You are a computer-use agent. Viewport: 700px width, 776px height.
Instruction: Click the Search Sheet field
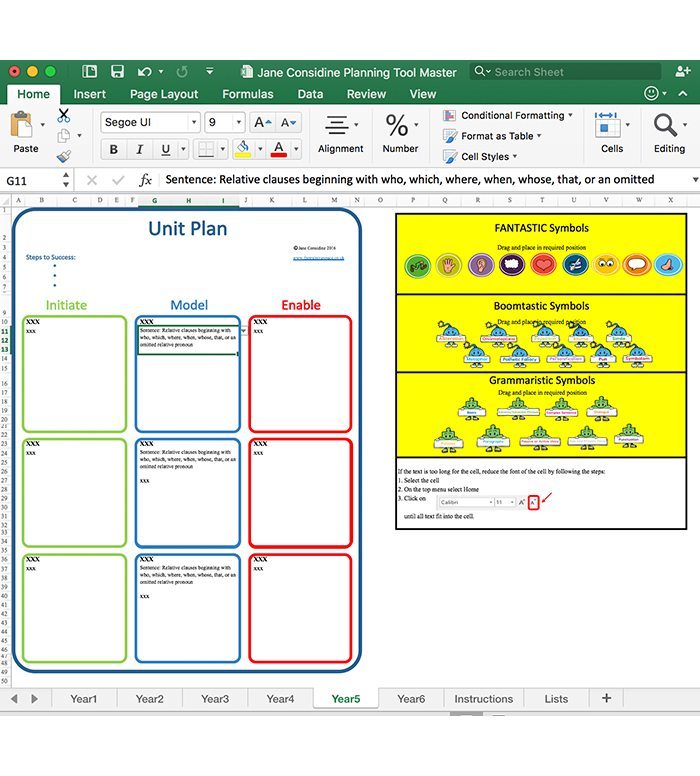tap(565, 72)
